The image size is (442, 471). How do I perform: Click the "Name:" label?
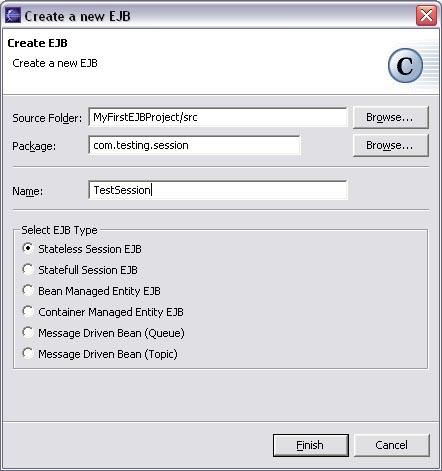click(x=27, y=191)
